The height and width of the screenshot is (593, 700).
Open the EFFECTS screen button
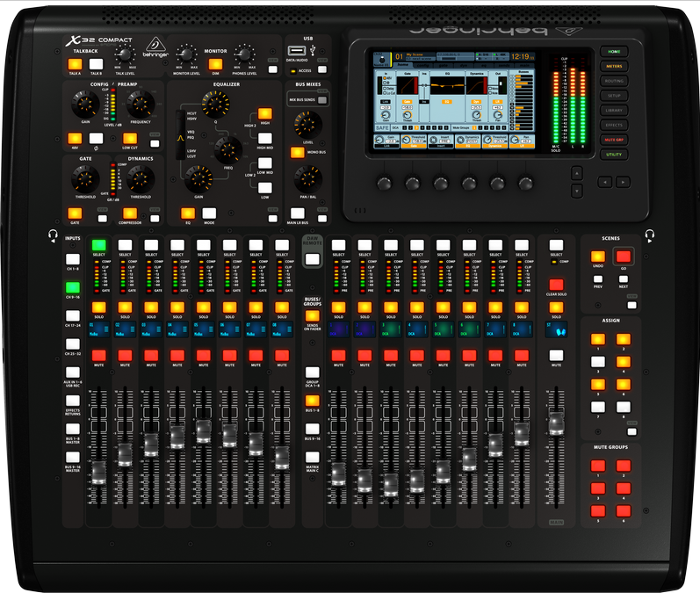click(614, 125)
